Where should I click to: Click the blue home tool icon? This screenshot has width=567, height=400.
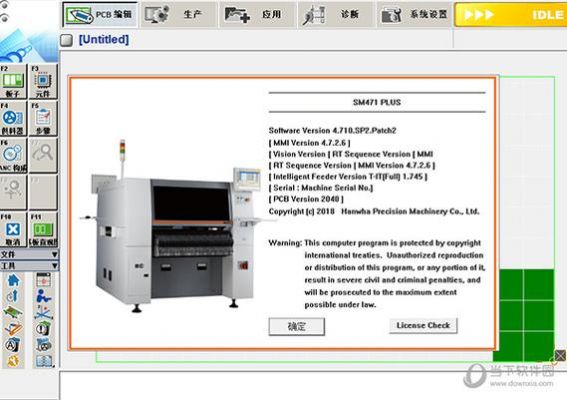(x=13, y=280)
